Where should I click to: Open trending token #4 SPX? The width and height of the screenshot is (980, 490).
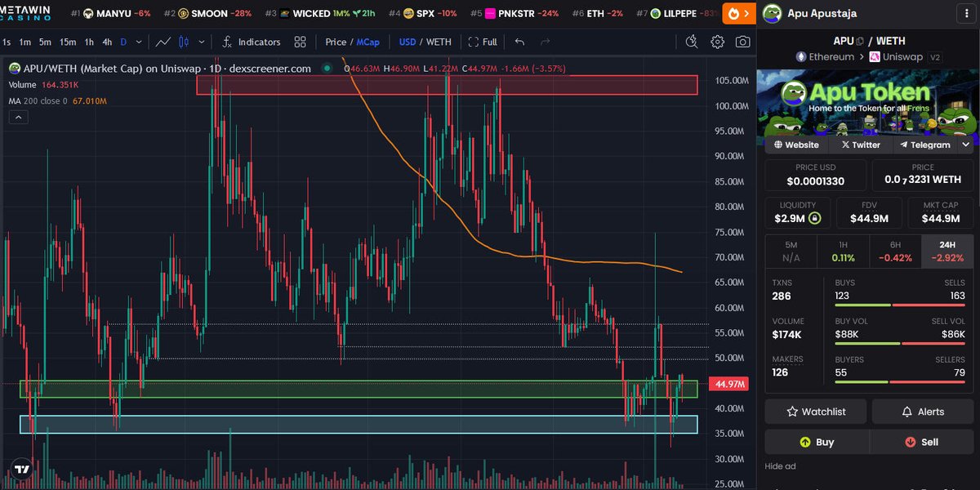click(x=423, y=14)
